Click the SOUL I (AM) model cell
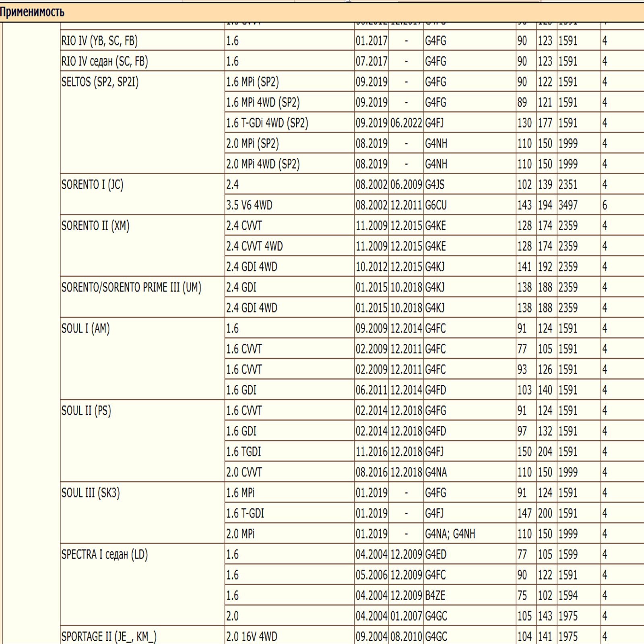Image resolution: width=644 pixels, height=644 pixels. (85, 328)
